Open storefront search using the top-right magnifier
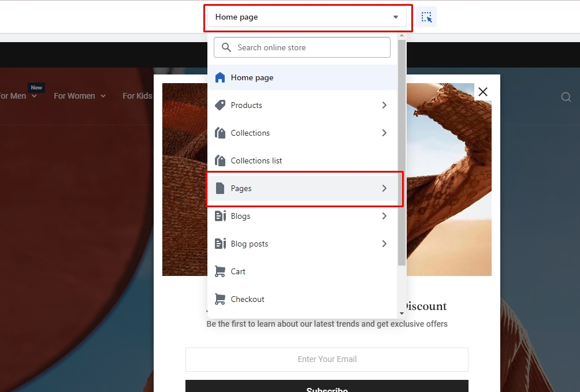This screenshot has width=580, height=392. click(566, 96)
